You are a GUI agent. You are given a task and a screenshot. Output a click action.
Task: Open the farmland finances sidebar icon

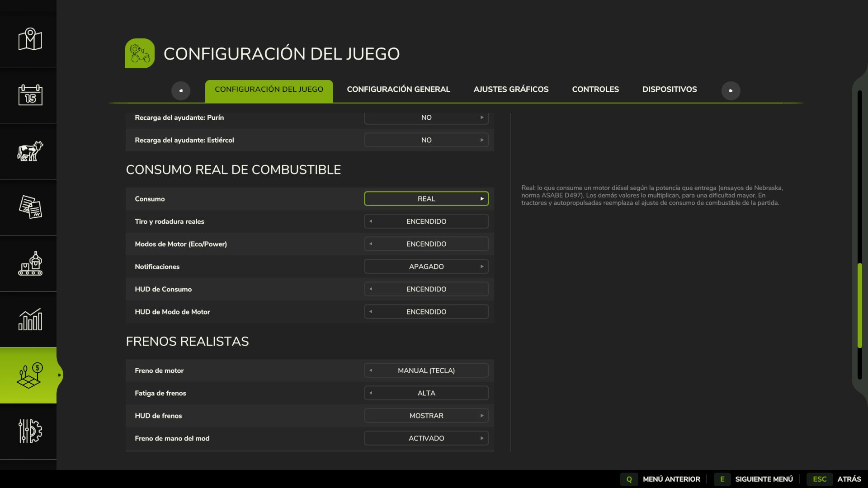[x=30, y=375]
